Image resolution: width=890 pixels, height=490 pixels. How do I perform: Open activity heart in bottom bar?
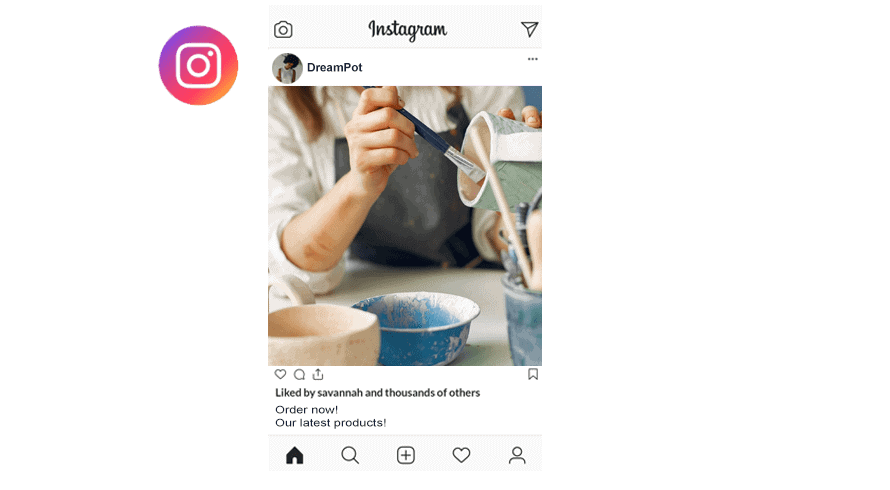461,455
